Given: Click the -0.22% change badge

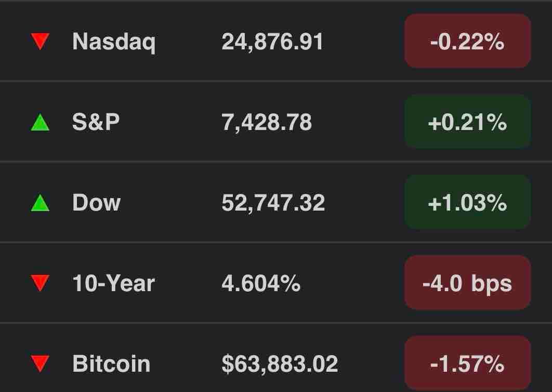Looking at the screenshot, I should pos(467,41).
